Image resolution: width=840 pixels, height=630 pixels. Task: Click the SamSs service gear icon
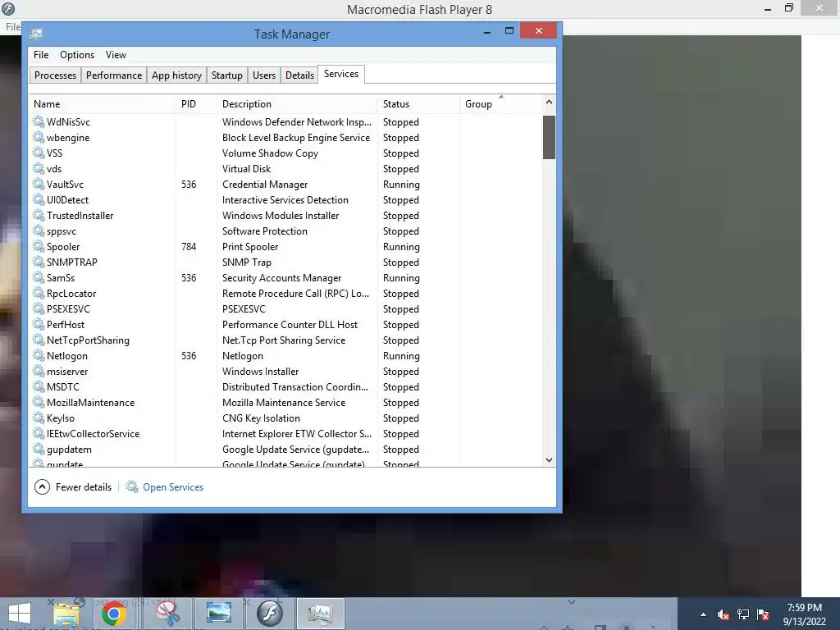[x=39, y=277]
